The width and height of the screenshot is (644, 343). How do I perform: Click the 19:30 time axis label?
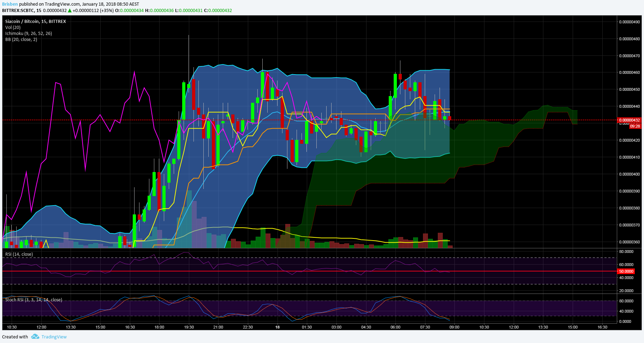coord(189,327)
